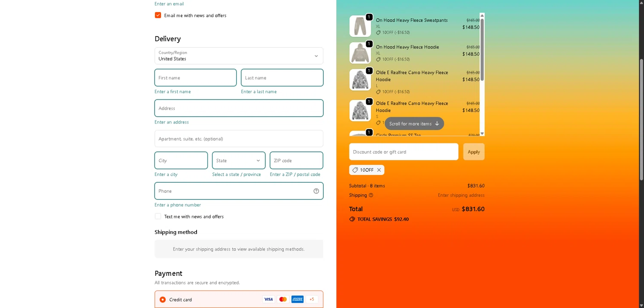The height and width of the screenshot is (308, 644).
Task: Click the City field
Action: pyautogui.click(x=181, y=160)
